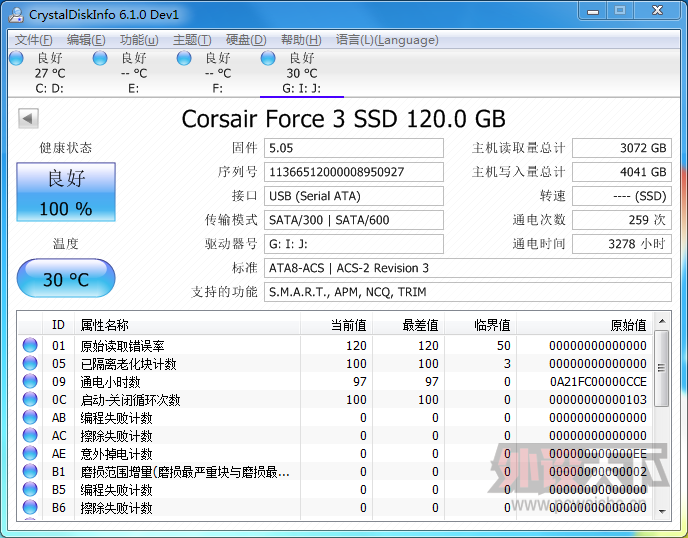Click status circle for attribute B6
The image size is (688, 538).
[x=30, y=507]
